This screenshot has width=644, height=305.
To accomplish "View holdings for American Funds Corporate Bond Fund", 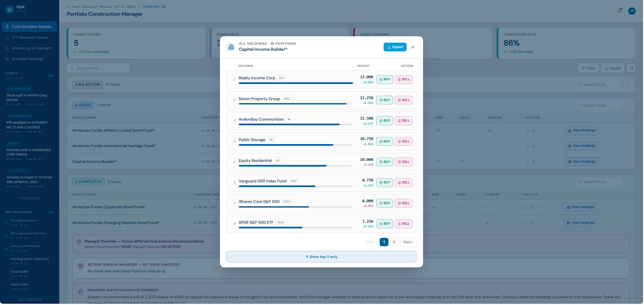I will (x=580, y=207).
